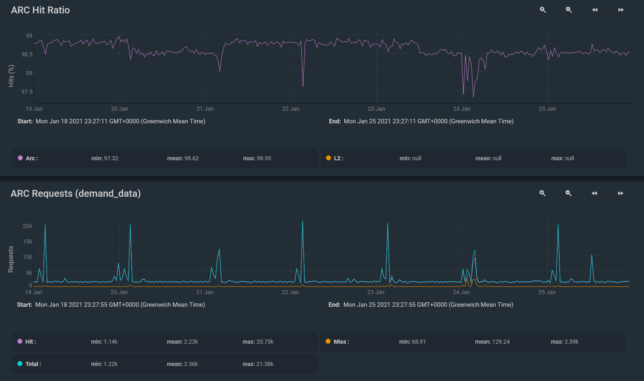
Task: Click the Miss max 2.59k value
Action: pos(565,342)
